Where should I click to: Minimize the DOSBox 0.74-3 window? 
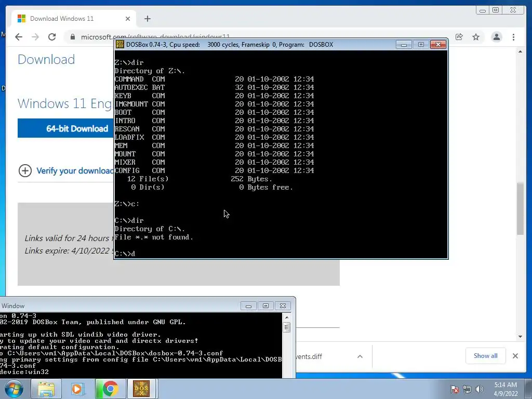coord(404,45)
